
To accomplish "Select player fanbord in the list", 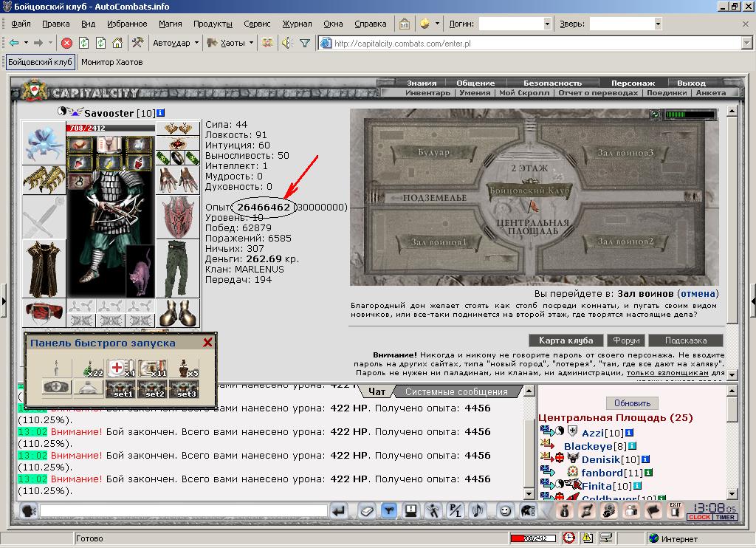I will [602, 473].
